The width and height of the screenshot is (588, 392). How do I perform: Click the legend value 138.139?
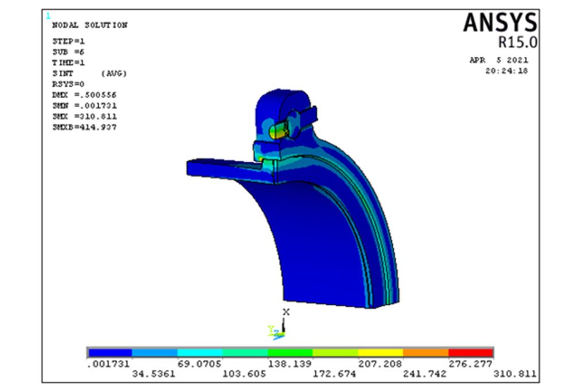pyautogui.click(x=289, y=364)
